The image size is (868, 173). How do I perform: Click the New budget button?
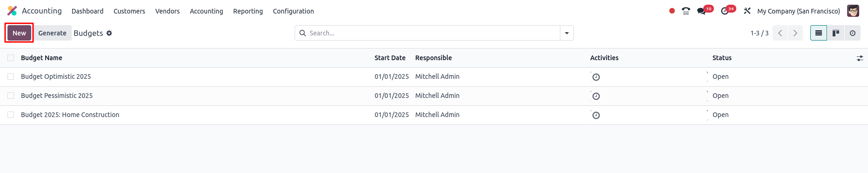(x=19, y=33)
